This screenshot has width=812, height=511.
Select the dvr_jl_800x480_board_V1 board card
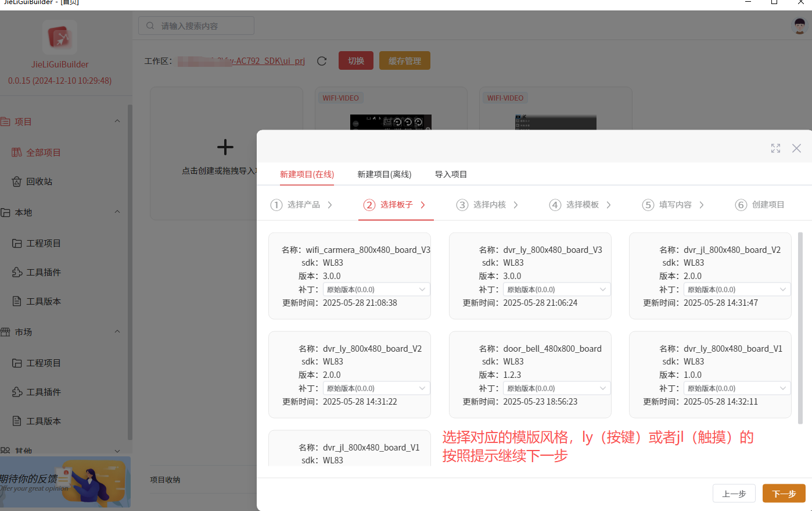coord(350,448)
